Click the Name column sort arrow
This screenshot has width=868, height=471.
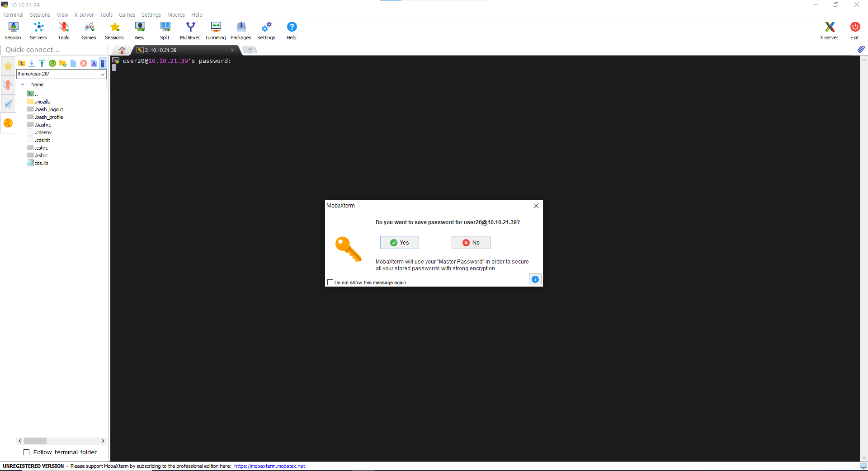(23, 85)
